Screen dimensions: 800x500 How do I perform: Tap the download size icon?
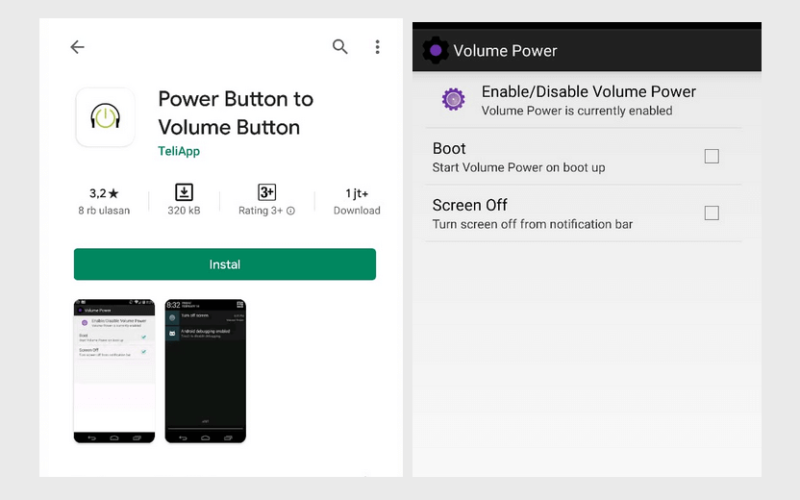click(184, 192)
